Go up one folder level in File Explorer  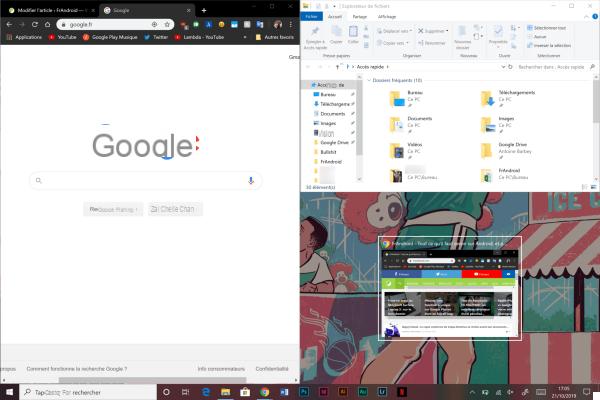(337, 67)
